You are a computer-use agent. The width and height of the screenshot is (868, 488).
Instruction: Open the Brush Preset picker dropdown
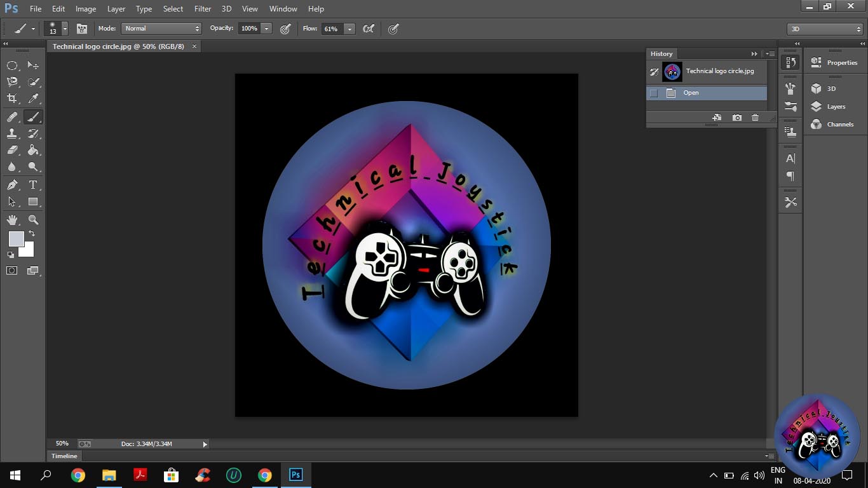(64, 29)
